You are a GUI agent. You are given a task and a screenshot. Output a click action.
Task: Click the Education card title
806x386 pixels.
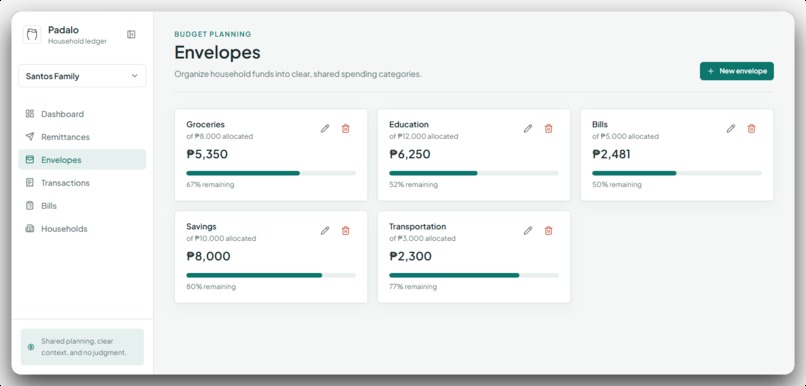coord(409,124)
